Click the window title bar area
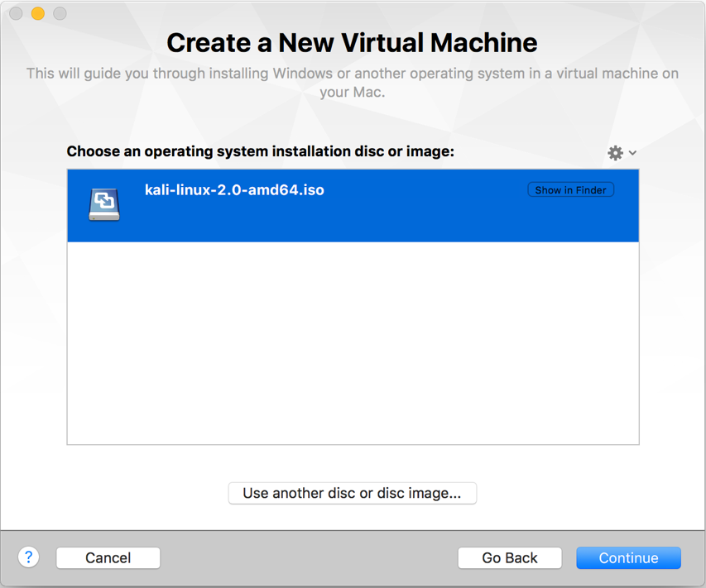 click(x=353, y=12)
